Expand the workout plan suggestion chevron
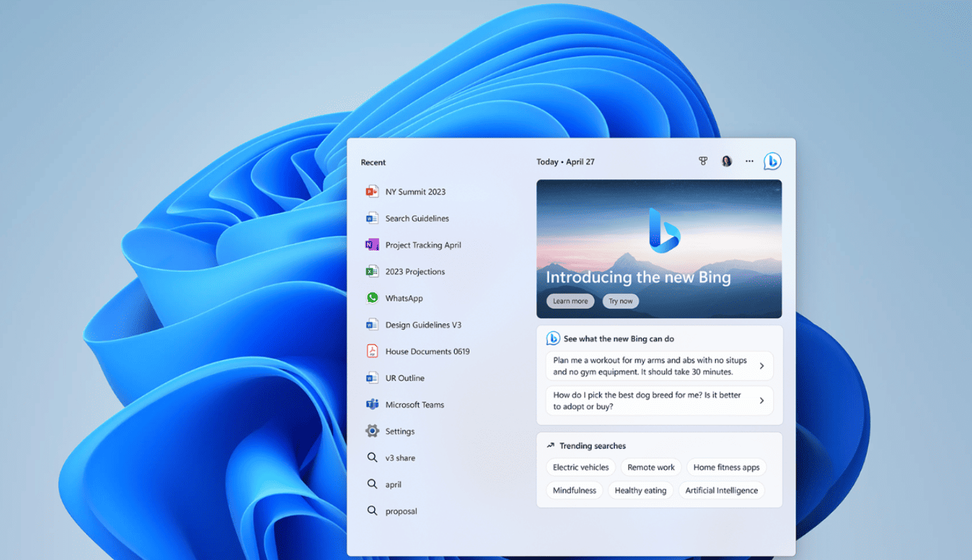Screen dimensions: 972x560 (761, 366)
